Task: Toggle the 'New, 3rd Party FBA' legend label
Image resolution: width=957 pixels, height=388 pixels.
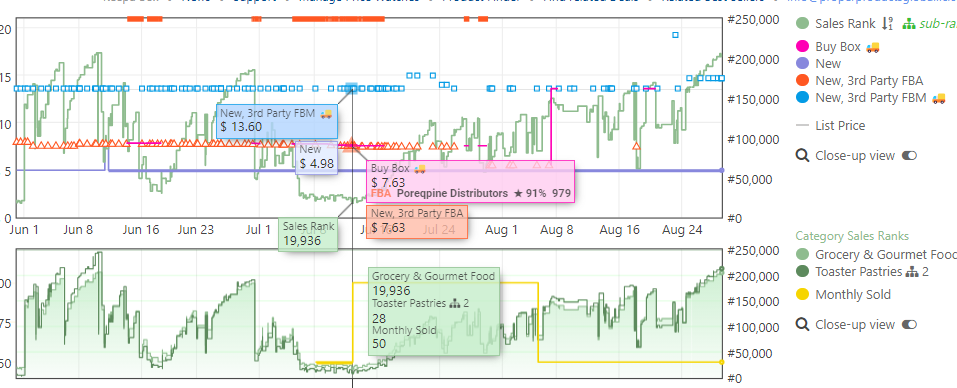Action: (x=869, y=81)
